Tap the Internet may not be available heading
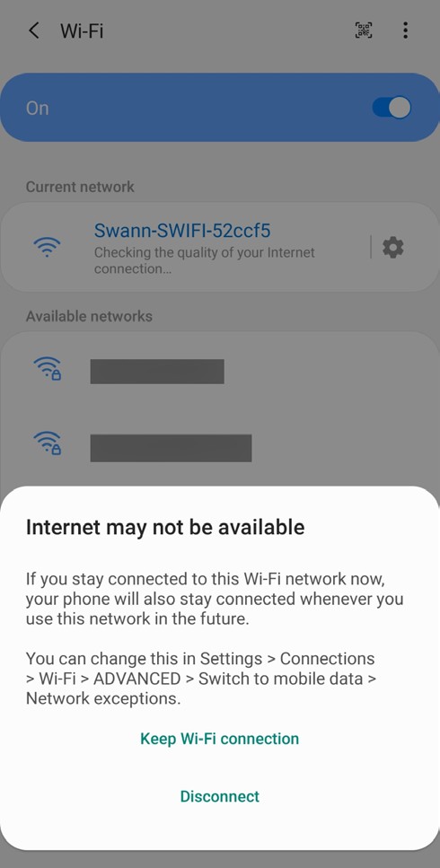Screen dimensions: 440x868 pos(165,527)
